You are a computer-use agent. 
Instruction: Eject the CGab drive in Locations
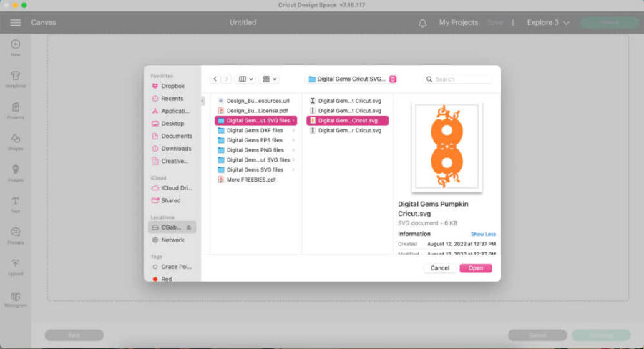(x=189, y=227)
